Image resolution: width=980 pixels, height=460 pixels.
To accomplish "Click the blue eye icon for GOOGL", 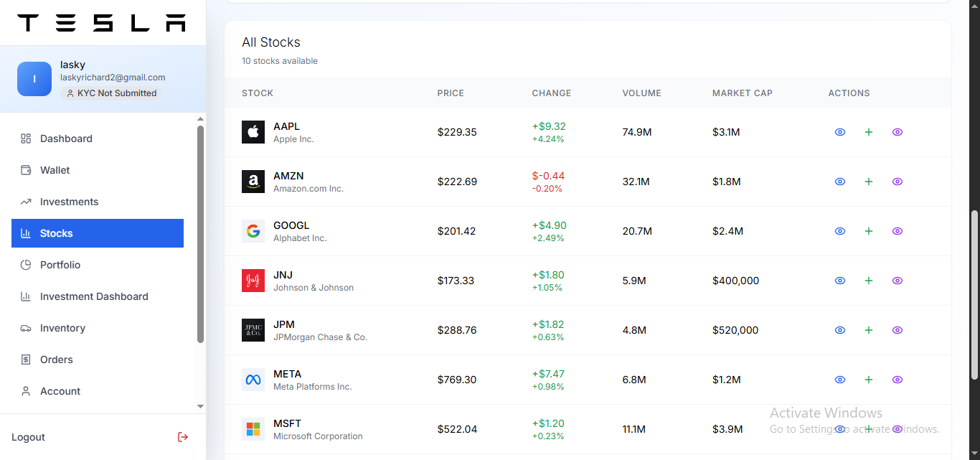I will point(840,231).
